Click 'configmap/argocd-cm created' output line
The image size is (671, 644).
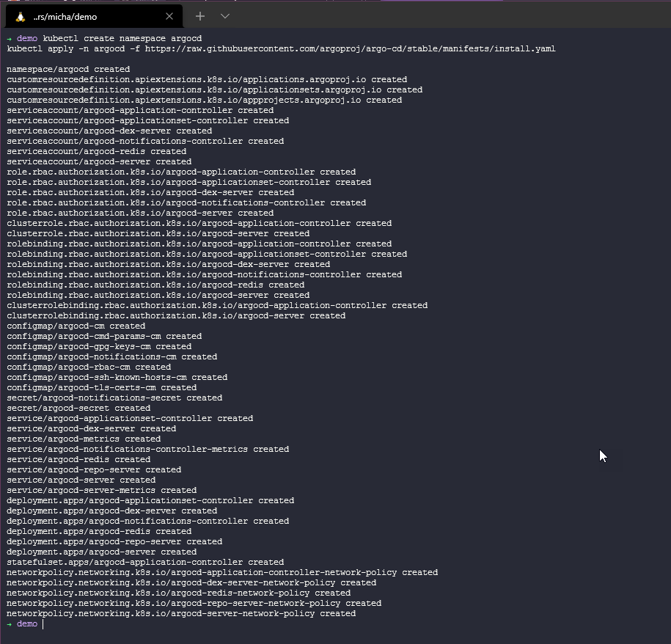click(x=76, y=326)
